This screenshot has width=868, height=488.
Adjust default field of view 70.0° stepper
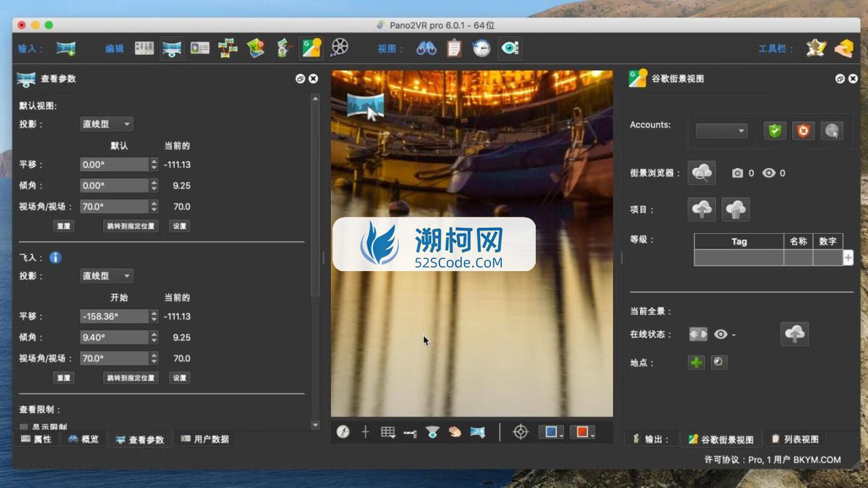(154, 207)
